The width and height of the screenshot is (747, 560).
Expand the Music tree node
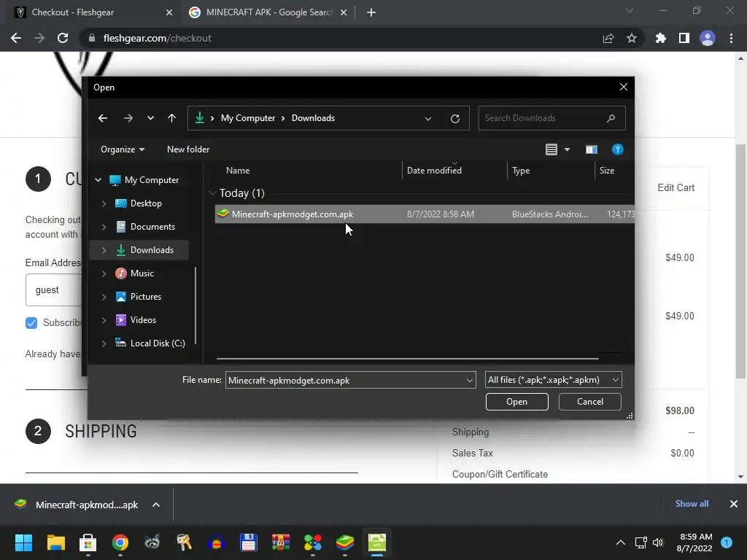click(x=104, y=273)
